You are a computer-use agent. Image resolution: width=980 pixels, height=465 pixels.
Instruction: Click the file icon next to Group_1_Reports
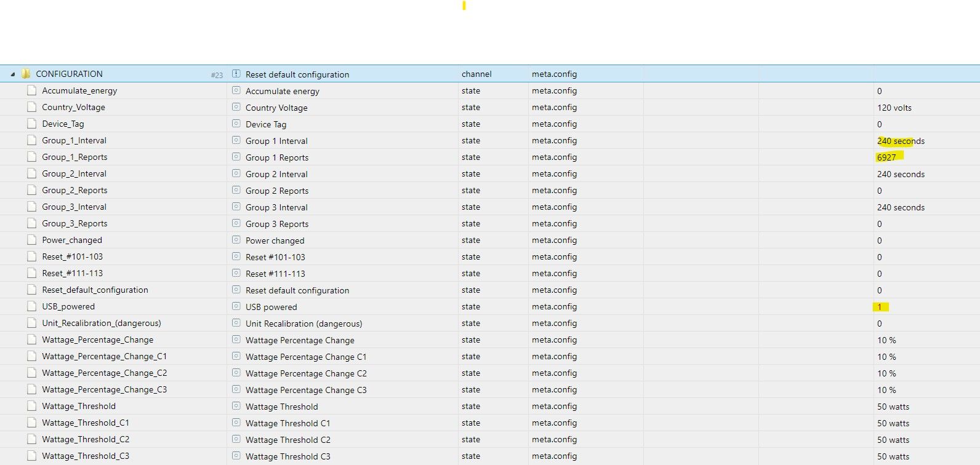click(32, 157)
